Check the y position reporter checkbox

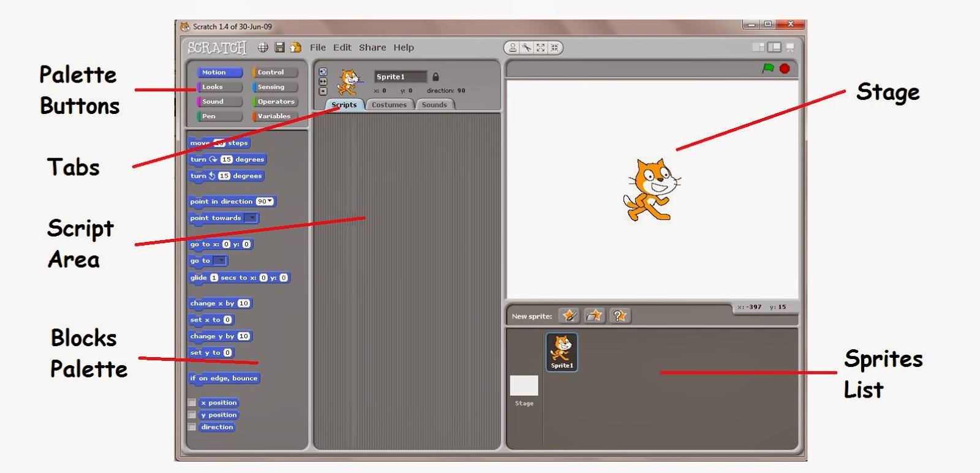tap(192, 415)
